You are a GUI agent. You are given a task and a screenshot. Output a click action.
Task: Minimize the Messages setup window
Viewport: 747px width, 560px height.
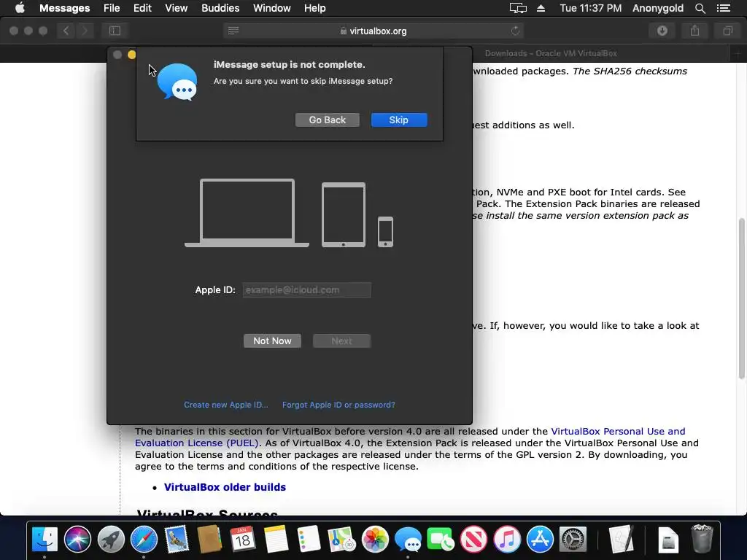click(x=131, y=55)
